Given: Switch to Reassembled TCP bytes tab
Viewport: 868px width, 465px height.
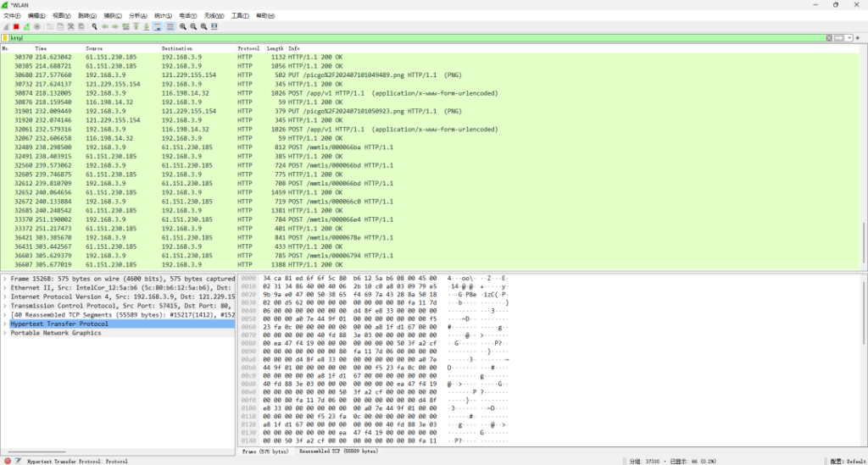Looking at the screenshot, I should coord(338,451).
